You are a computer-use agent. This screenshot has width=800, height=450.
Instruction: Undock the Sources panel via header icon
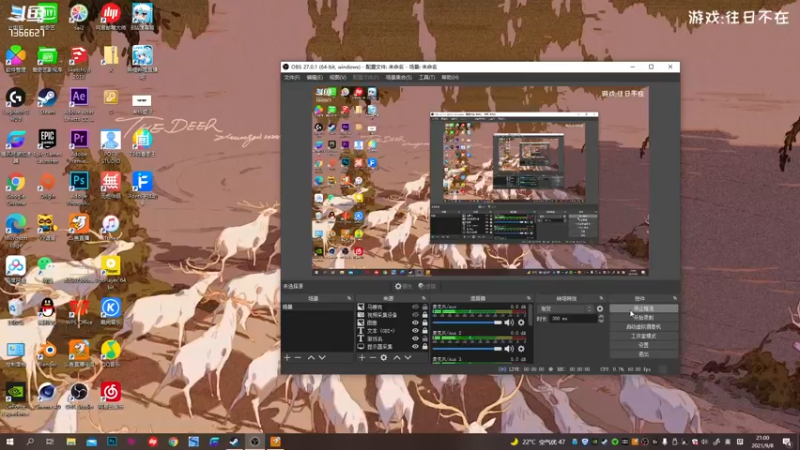pos(423,298)
